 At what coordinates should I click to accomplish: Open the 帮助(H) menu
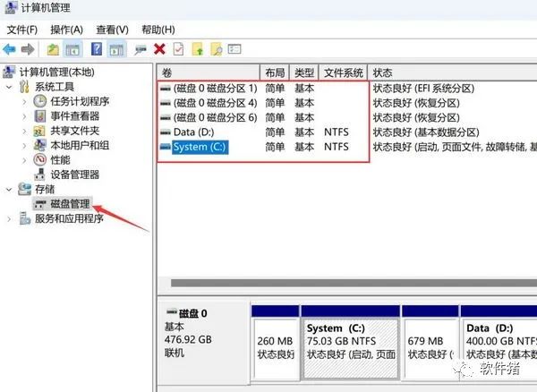coord(158,30)
